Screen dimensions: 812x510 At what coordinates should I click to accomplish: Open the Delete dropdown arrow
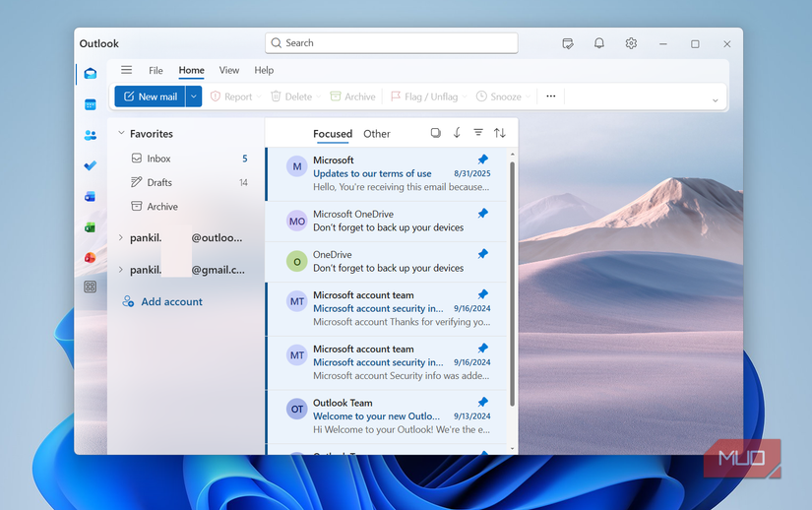click(x=319, y=96)
